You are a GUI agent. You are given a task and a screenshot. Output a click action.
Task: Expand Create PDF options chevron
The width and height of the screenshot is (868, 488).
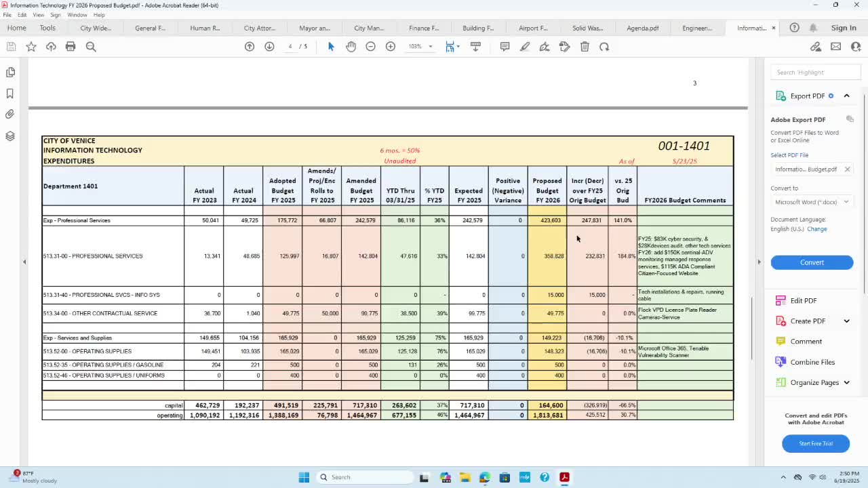846,321
